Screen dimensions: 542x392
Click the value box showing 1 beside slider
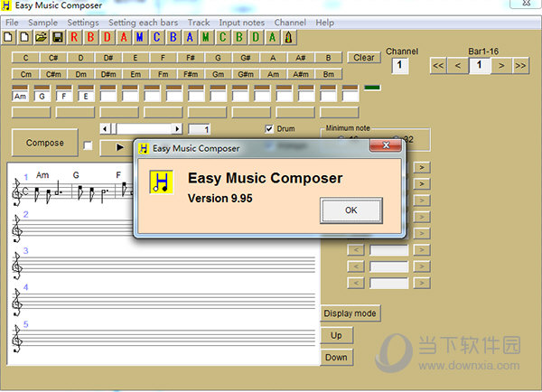199,129
